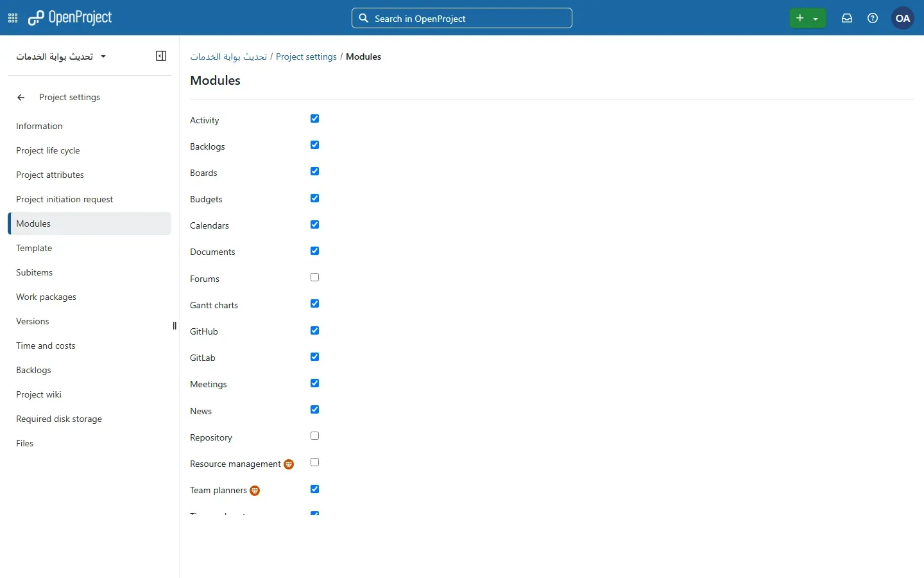Click the search magnifier icon

point(364,18)
